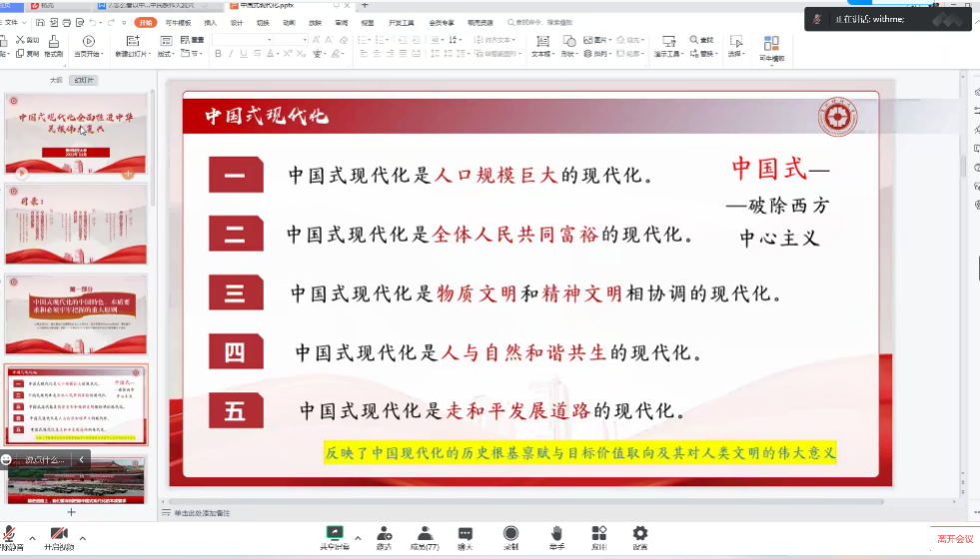The height and width of the screenshot is (559, 980).
Task: Click the Text Box (文本框) tool
Action: tap(542, 46)
